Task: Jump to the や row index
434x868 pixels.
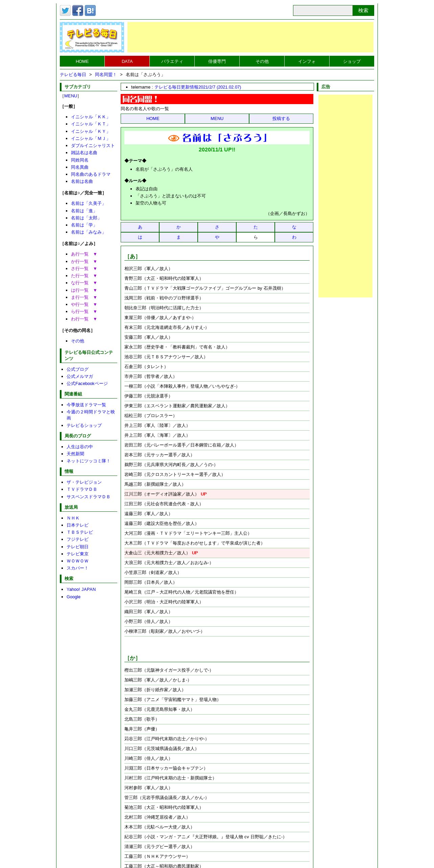Action: 217,237
